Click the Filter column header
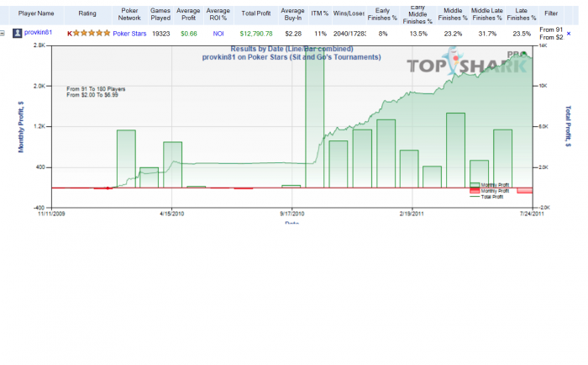 tap(551, 13)
